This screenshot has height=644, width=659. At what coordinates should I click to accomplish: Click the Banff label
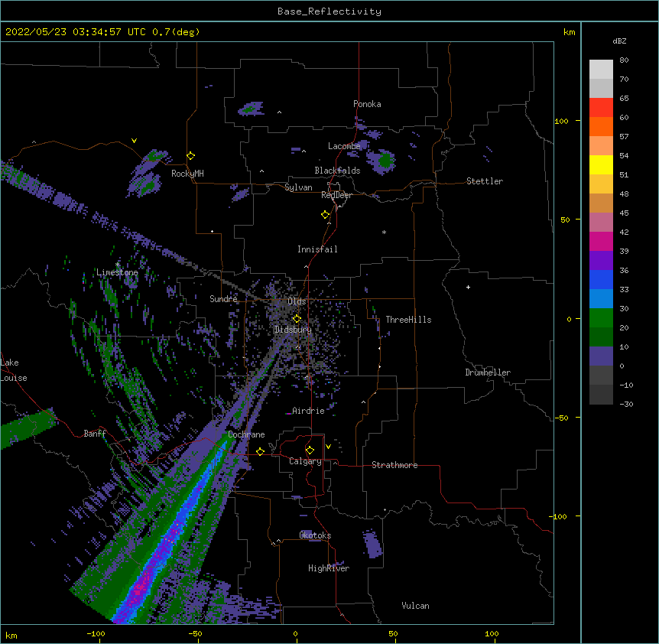[95, 434]
